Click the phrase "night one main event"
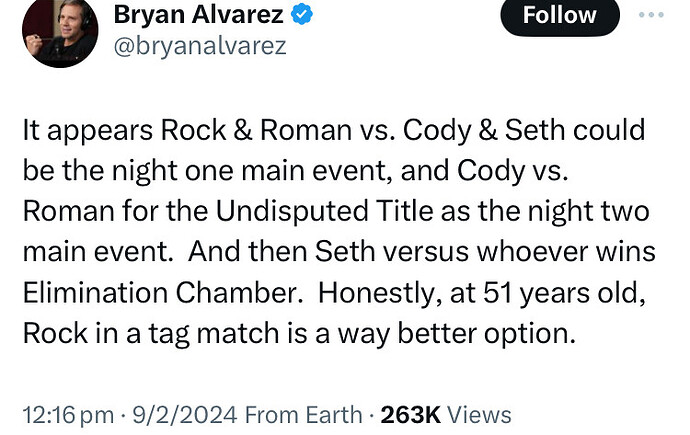690x435 pixels. [x=170, y=170]
